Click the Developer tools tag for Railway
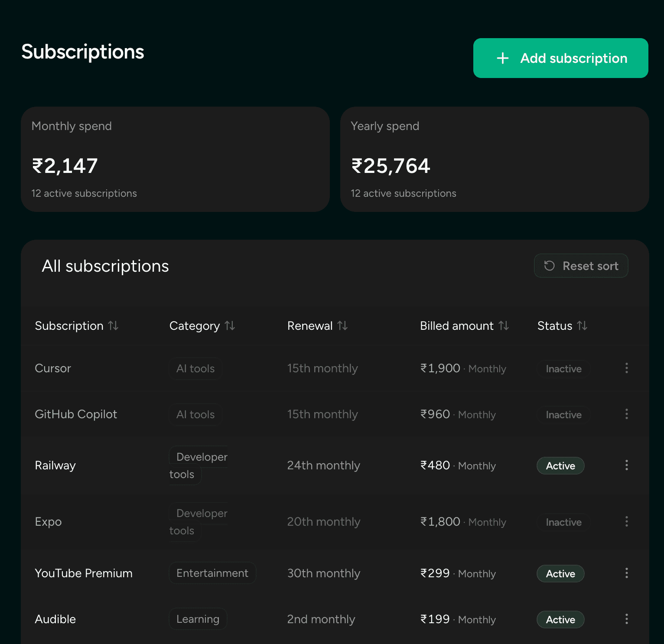Image resolution: width=664 pixels, height=644 pixels. pos(199,465)
